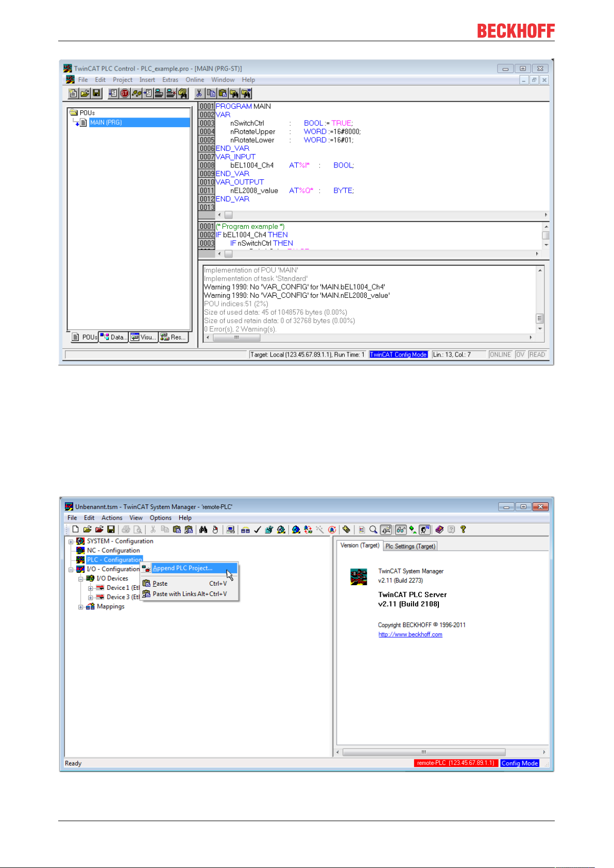Screen dimensions: 614x868
Task: Select the Version (Target) tab
Action: pyautogui.click(x=360, y=546)
